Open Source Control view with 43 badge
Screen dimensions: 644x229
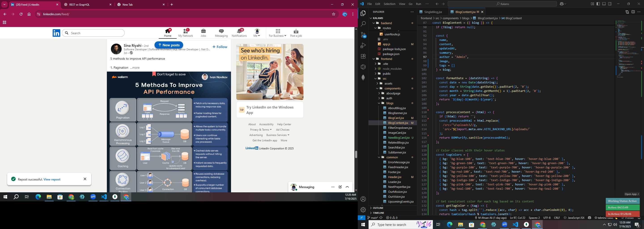(x=363, y=35)
